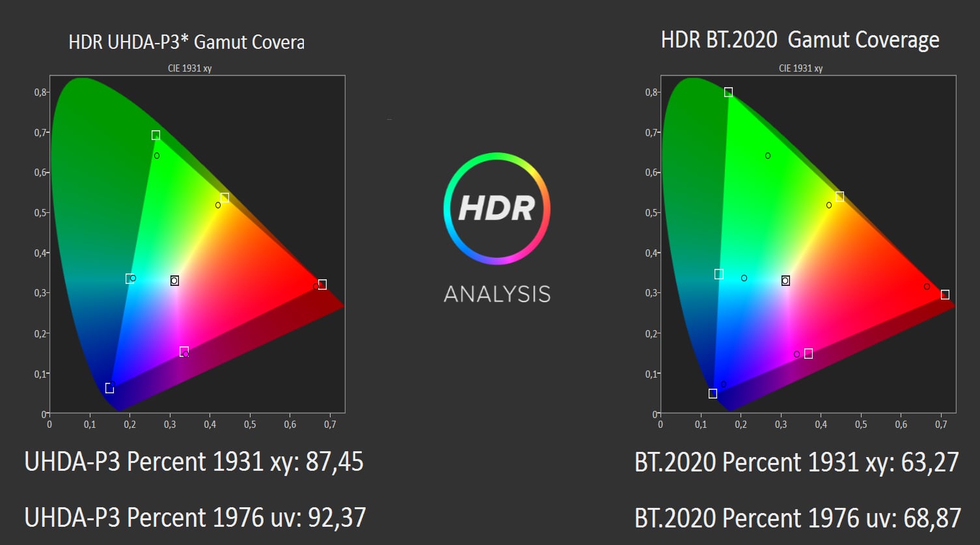Image resolution: width=980 pixels, height=545 pixels.
Task: Click blue target square in UHDA-P3 chart
Action: click(109, 389)
